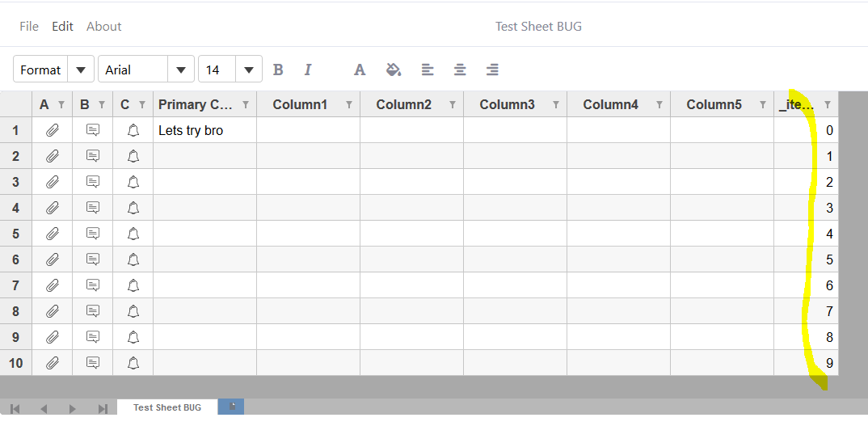
Task: Click the paperclip attachment icon in row 1
Action: pos(52,130)
